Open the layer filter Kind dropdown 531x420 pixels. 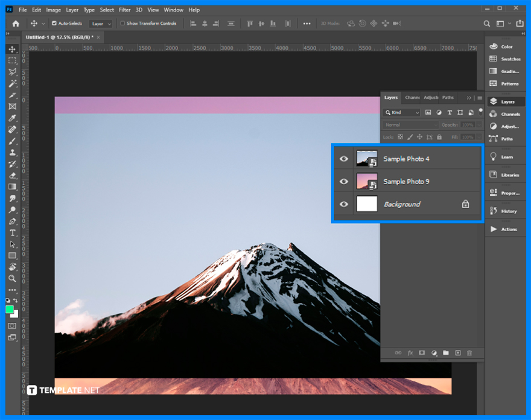click(x=402, y=112)
